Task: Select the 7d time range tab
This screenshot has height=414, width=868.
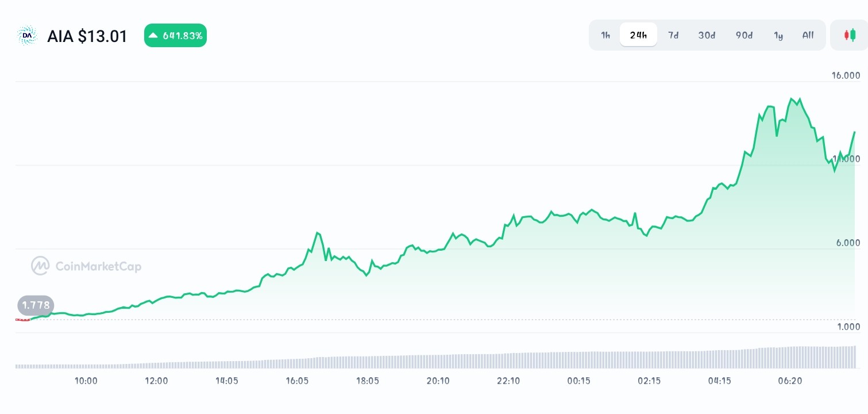Action: coord(673,35)
